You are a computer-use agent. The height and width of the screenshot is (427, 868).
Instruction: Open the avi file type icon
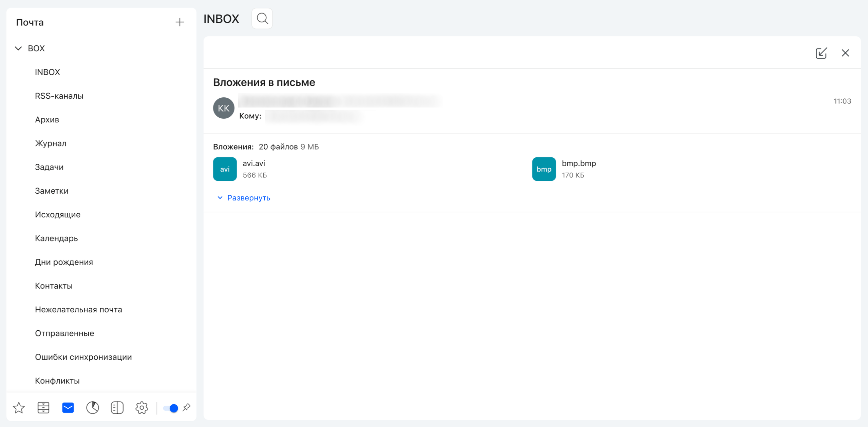pyautogui.click(x=225, y=169)
